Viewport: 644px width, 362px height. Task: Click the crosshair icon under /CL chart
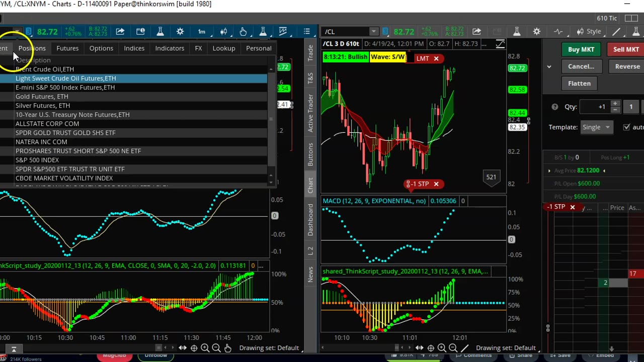[x=431, y=348]
